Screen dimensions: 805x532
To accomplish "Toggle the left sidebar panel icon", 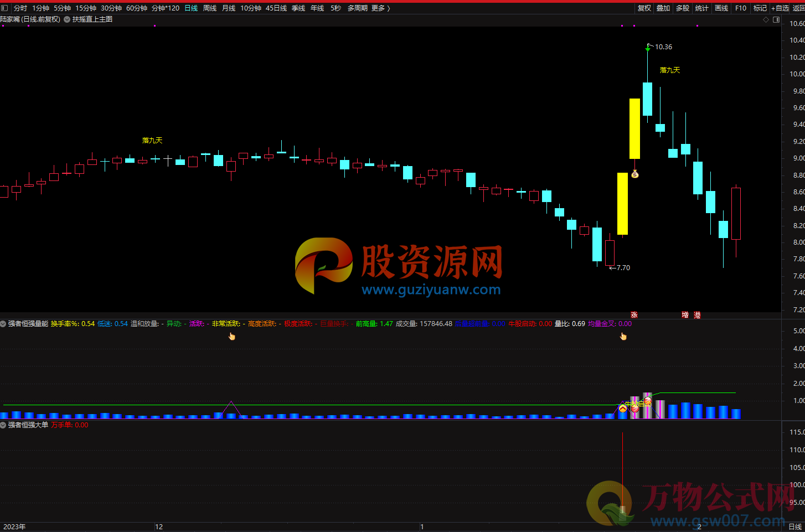I will click(4, 8).
